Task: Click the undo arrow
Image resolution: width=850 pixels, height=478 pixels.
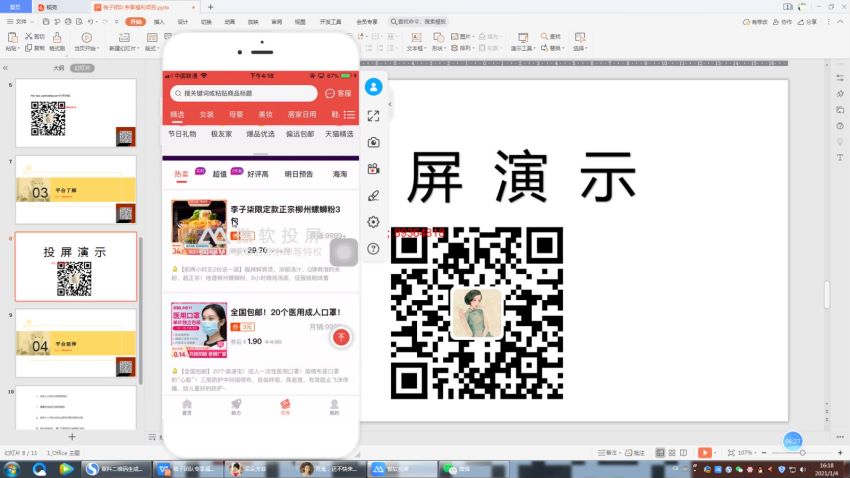Action: pyautogui.click(x=91, y=22)
